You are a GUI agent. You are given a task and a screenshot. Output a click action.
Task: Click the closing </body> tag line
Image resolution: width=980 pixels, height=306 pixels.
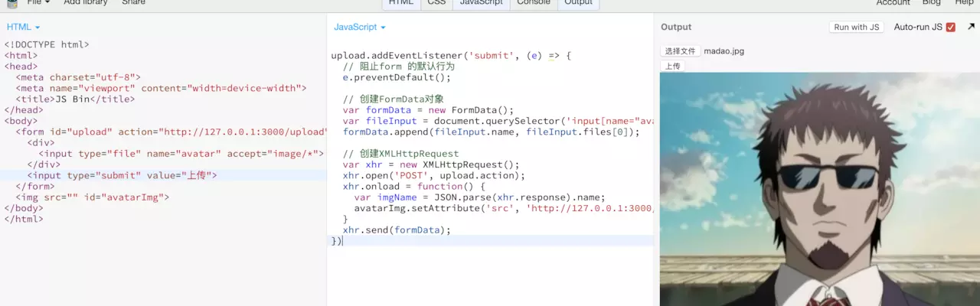24,207
